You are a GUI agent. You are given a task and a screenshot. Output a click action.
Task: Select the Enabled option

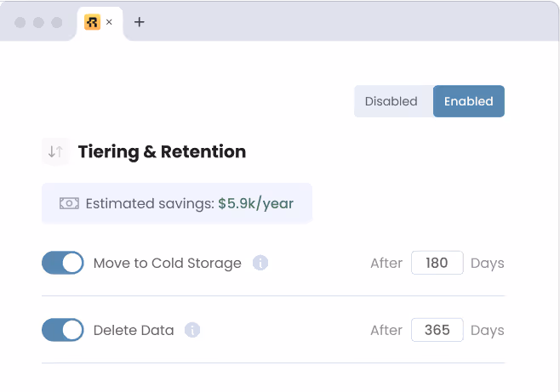[x=468, y=101]
